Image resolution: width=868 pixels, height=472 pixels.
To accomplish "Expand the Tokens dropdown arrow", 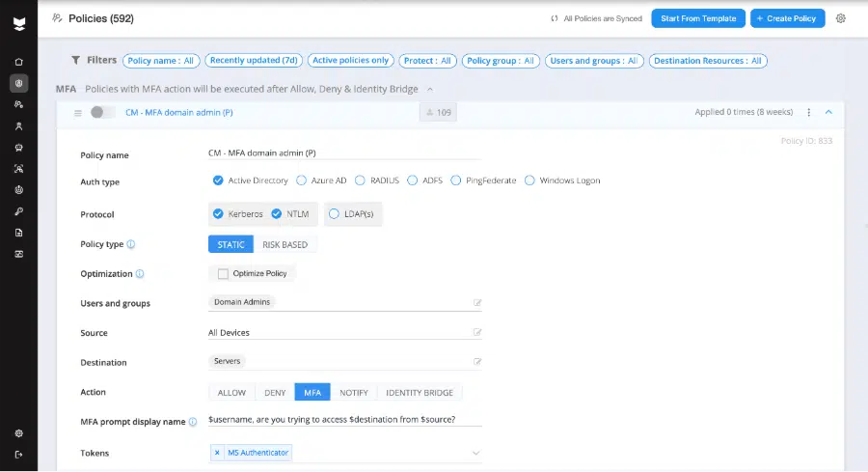I will pos(475,453).
